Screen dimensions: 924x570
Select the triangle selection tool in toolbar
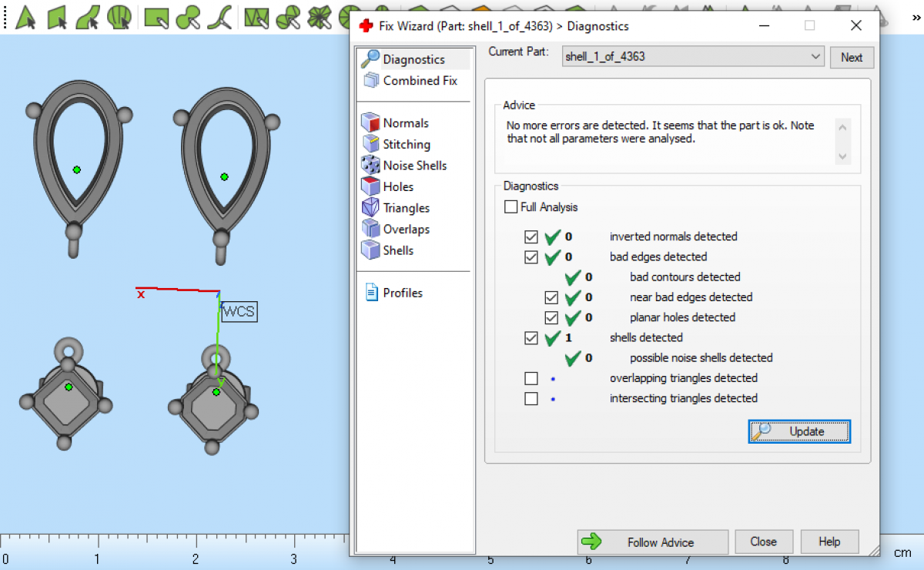pos(25,17)
